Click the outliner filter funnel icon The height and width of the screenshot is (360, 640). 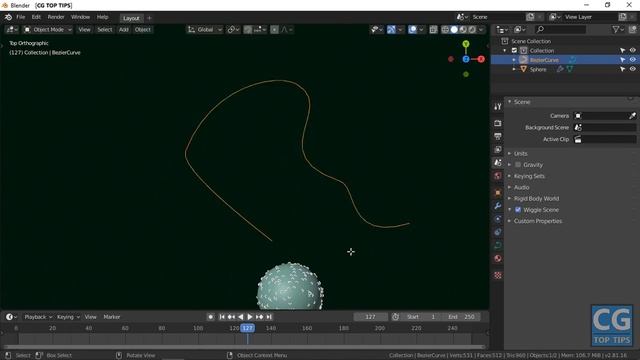pos(616,29)
